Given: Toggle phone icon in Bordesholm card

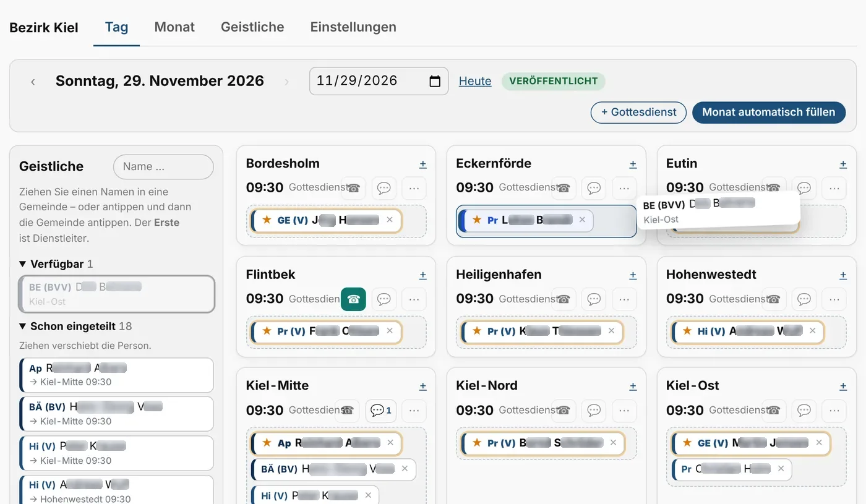Looking at the screenshot, I should pos(353,188).
